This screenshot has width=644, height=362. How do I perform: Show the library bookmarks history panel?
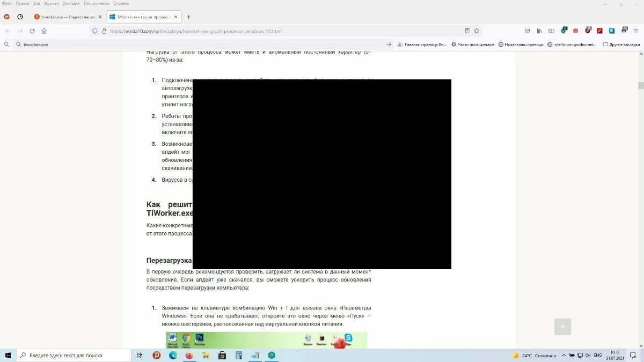[539, 31]
